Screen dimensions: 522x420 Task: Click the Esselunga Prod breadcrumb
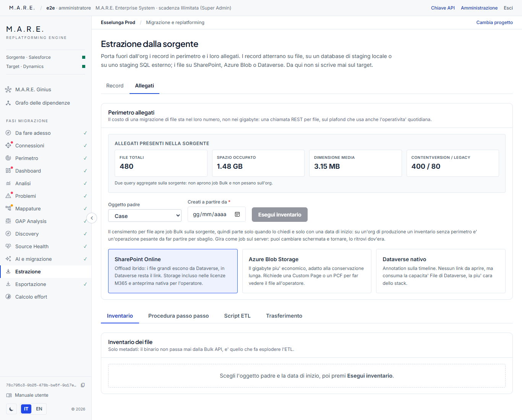click(x=118, y=23)
